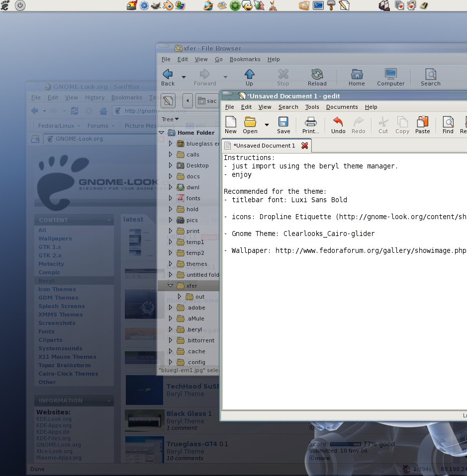Reload the File Browser view
This screenshot has height=476, width=467.
point(317,78)
